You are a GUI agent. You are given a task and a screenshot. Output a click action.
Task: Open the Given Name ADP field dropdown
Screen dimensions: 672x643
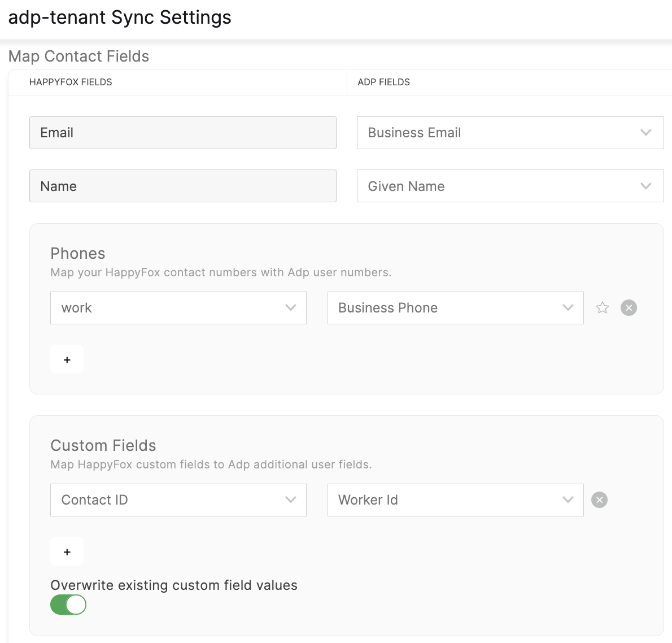point(510,186)
